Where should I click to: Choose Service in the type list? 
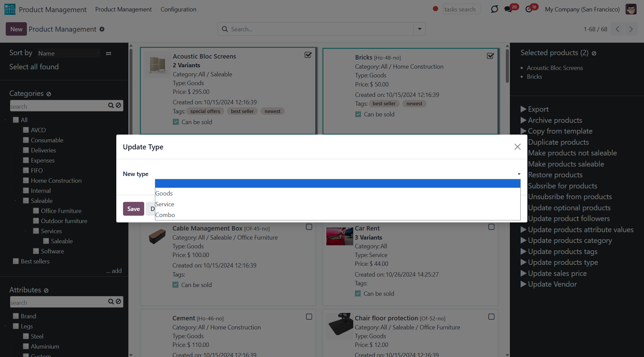point(337,204)
